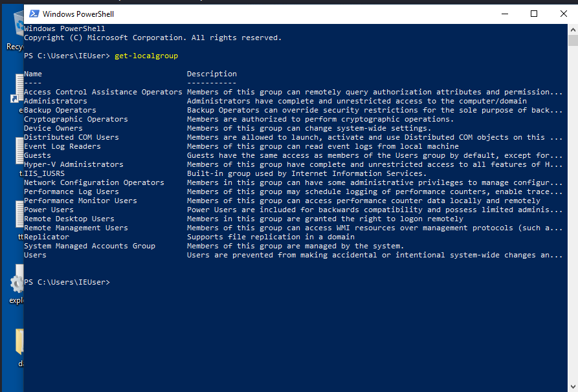Click the 'IIS_IUSRS' group name
This screenshot has height=392, width=578.
point(44,173)
